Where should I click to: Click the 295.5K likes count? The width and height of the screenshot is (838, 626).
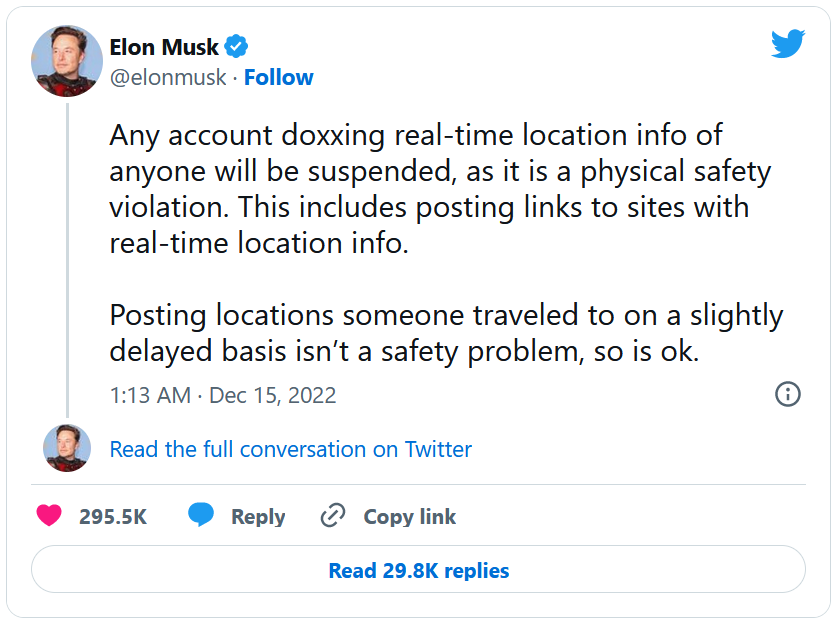[113, 517]
